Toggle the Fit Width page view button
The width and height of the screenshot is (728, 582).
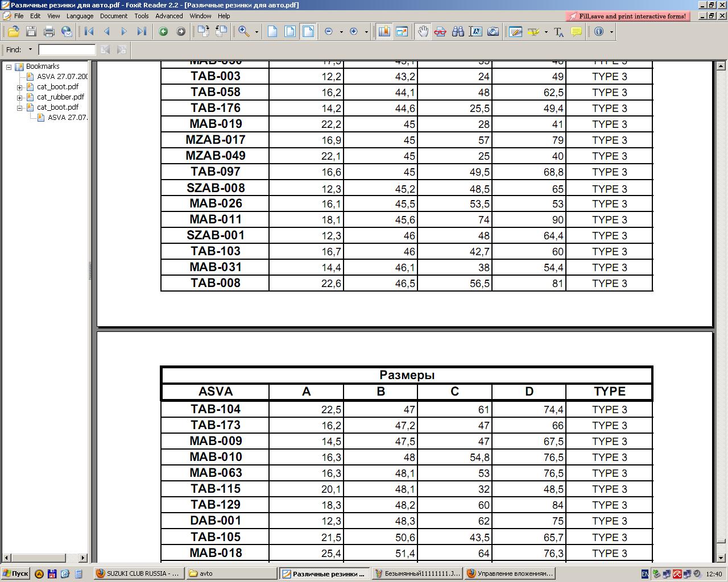[x=308, y=32]
